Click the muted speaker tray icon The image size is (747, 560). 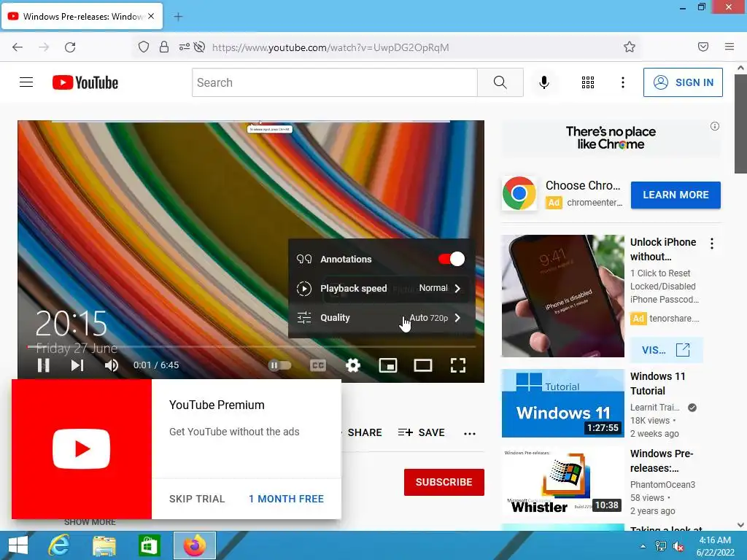tap(678, 547)
